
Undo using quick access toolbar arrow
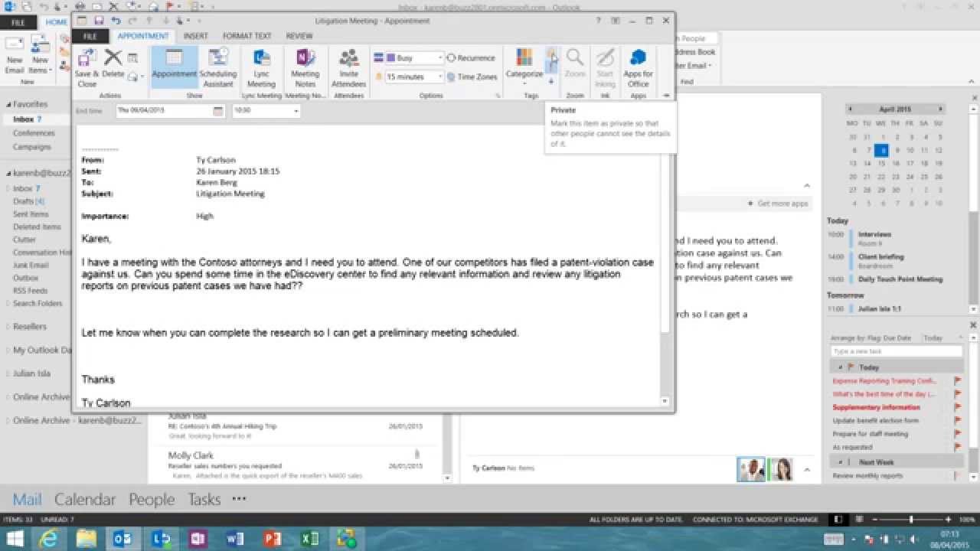point(116,21)
